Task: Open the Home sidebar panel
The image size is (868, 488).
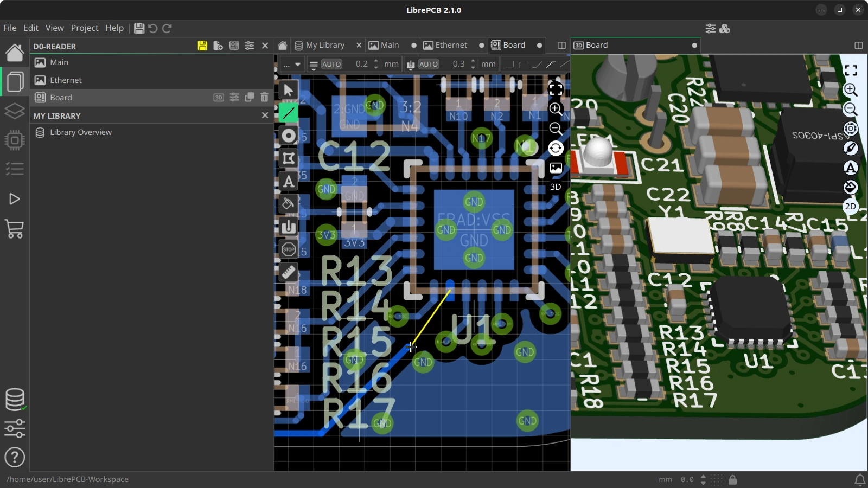Action: [15, 52]
